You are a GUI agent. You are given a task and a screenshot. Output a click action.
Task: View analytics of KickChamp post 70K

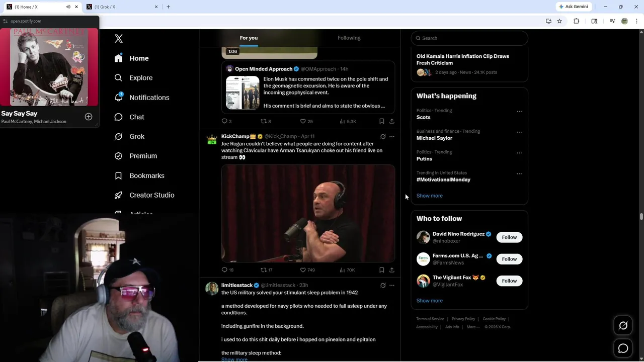coord(347,270)
